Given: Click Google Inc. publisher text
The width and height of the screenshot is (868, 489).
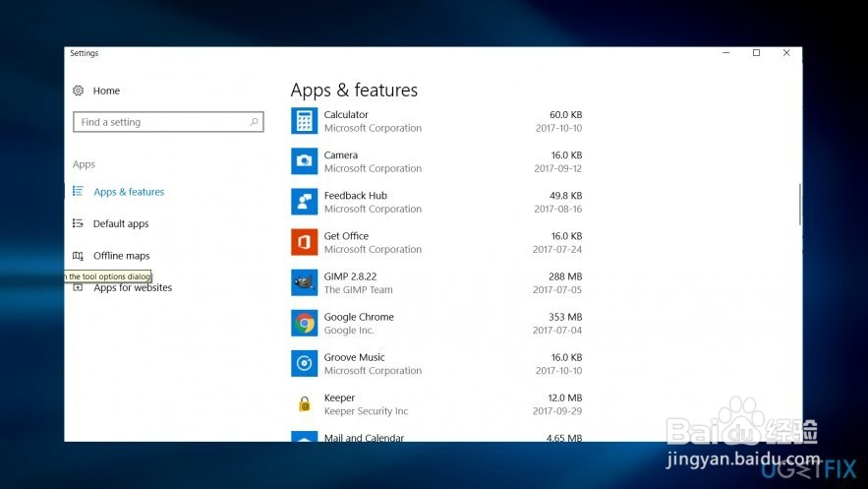Looking at the screenshot, I should click(349, 330).
